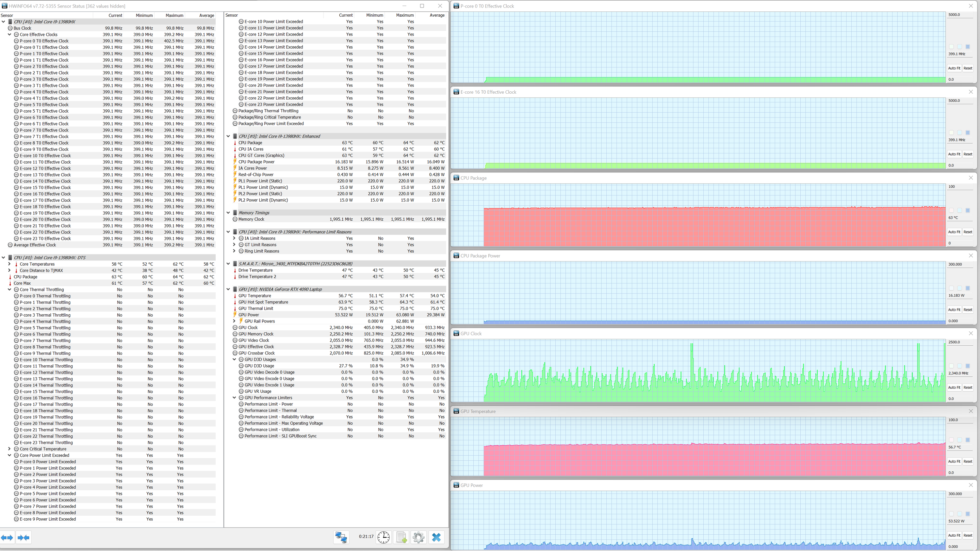Edit the 5000.0 max value in E-core 16 graph
This screenshot has height=551, width=980.
pyautogui.click(x=958, y=101)
